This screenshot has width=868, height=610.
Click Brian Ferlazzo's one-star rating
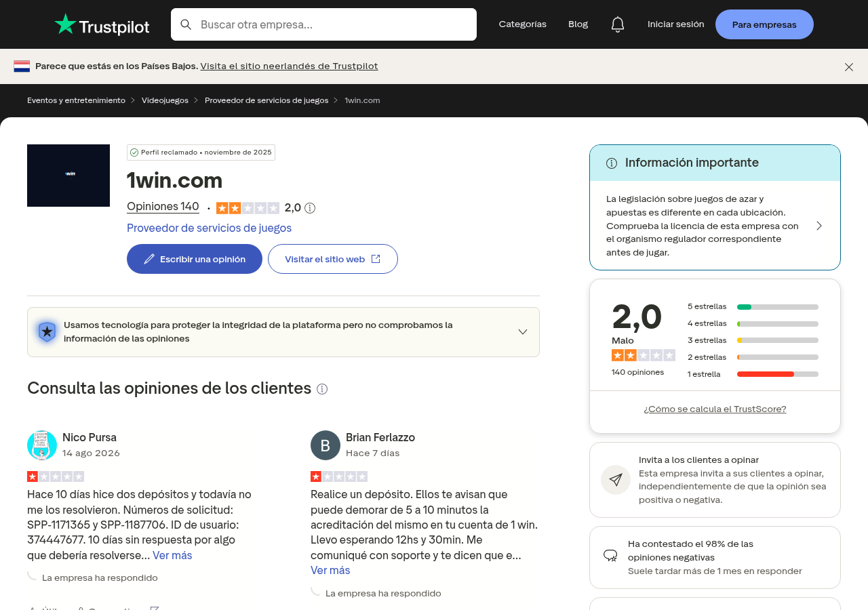click(x=339, y=476)
